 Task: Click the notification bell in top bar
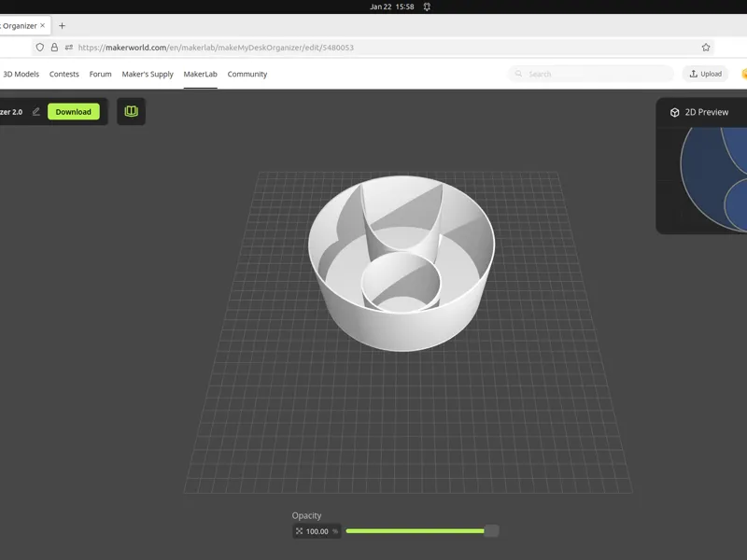[427, 7]
